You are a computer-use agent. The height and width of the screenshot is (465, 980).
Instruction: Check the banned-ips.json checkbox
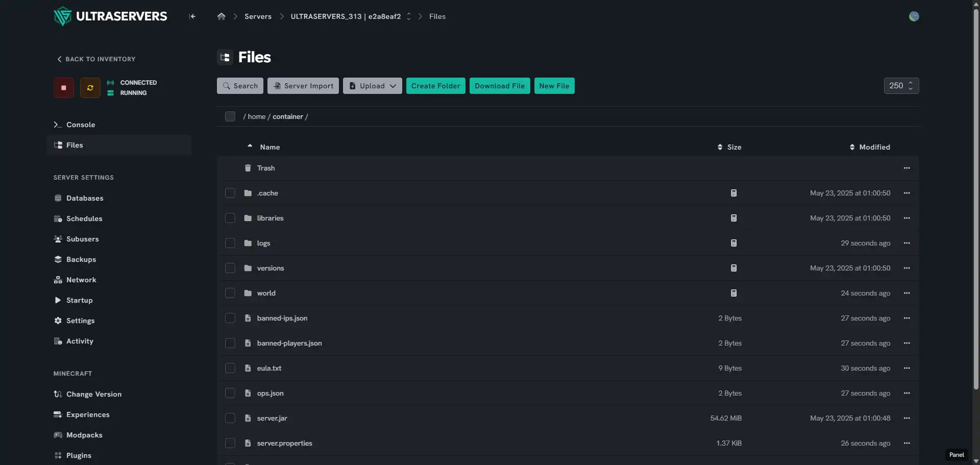[230, 318]
